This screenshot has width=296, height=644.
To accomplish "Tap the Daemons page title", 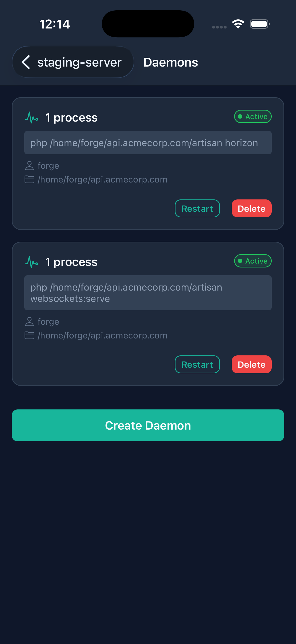I will [171, 62].
